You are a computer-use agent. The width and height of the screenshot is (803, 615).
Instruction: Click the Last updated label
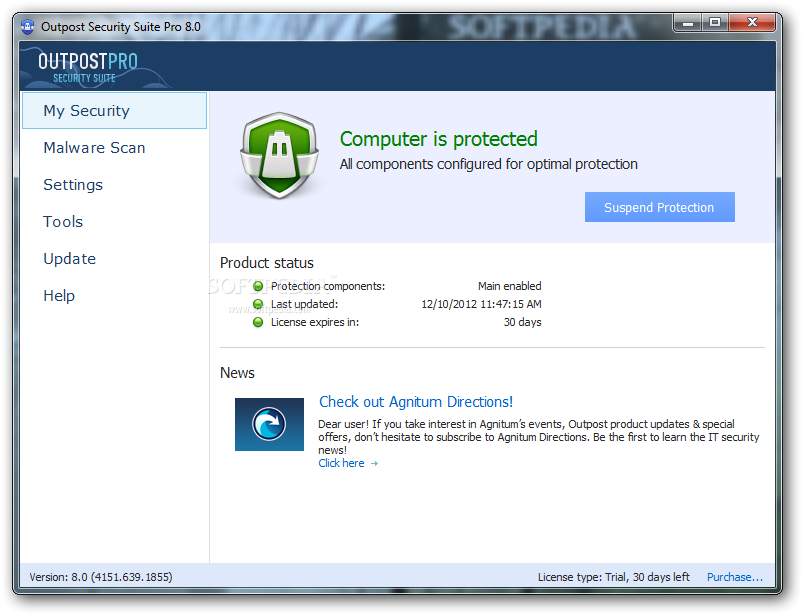(304, 304)
